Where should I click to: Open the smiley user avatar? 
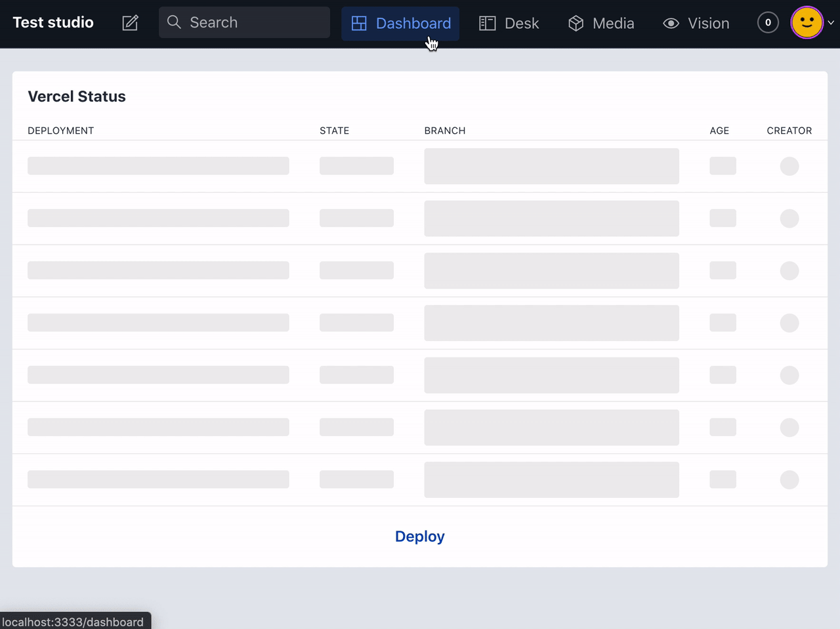807,22
